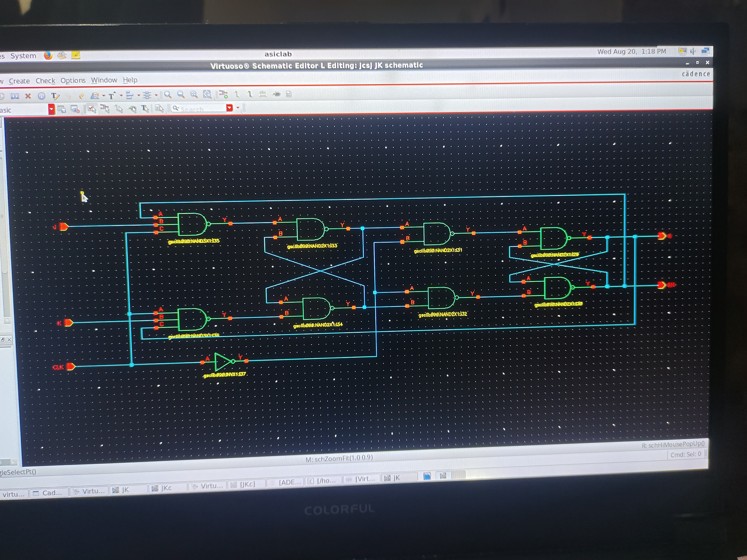Select the Create Pin icon
The image size is (747, 560).
click(x=277, y=94)
